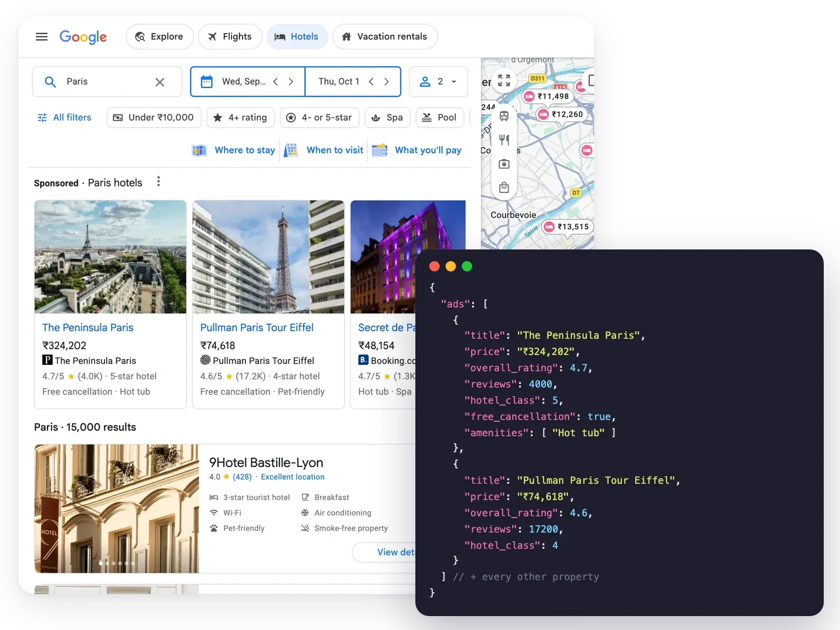This screenshot has width=840, height=630.
Task: Click ₹324,202 price of Peninsula Paris
Action: 64,346
